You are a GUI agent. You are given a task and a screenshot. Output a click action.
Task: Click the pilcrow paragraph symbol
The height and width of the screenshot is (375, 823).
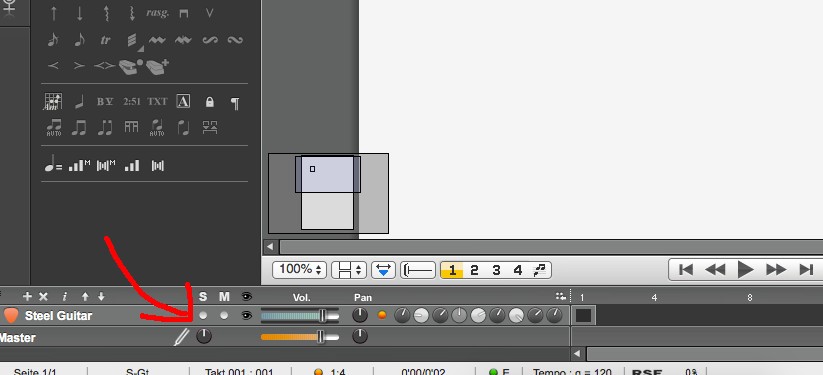[x=235, y=102]
